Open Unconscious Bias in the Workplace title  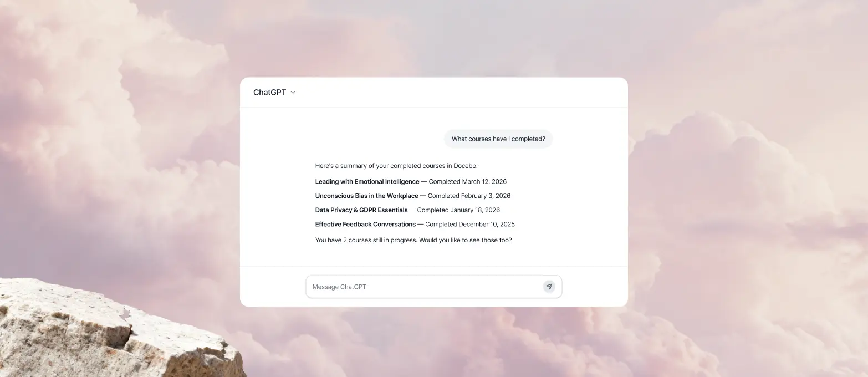click(x=366, y=196)
